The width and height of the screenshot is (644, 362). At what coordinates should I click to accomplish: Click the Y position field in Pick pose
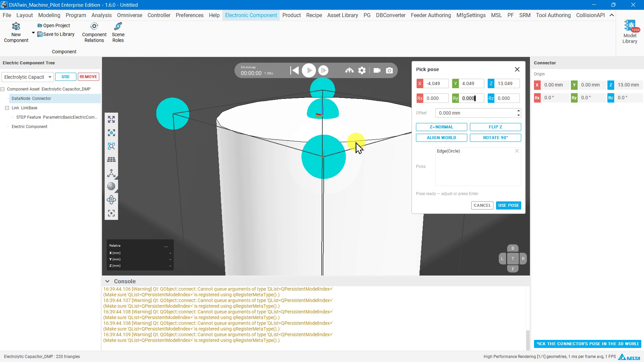[471, 83]
